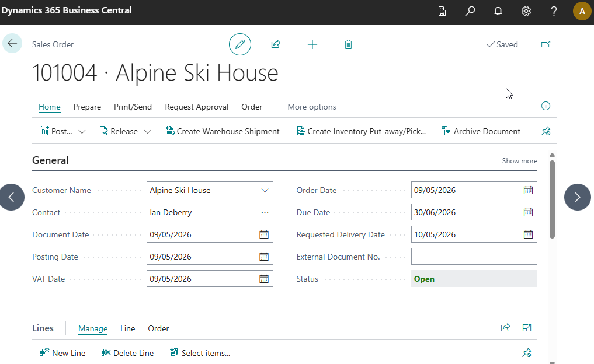The width and height of the screenshot is (594, 364).
Task: Open notifications bell icon
Action: click(498, 11)
